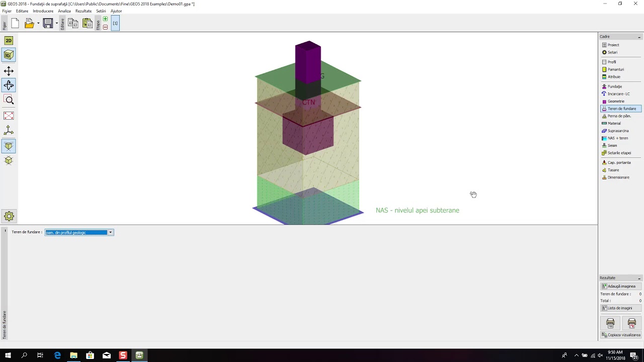This screenshot has height=362, width=644.
Task: Click the collapse handle of the bottom frame
Action: click(x=5, y=231)
